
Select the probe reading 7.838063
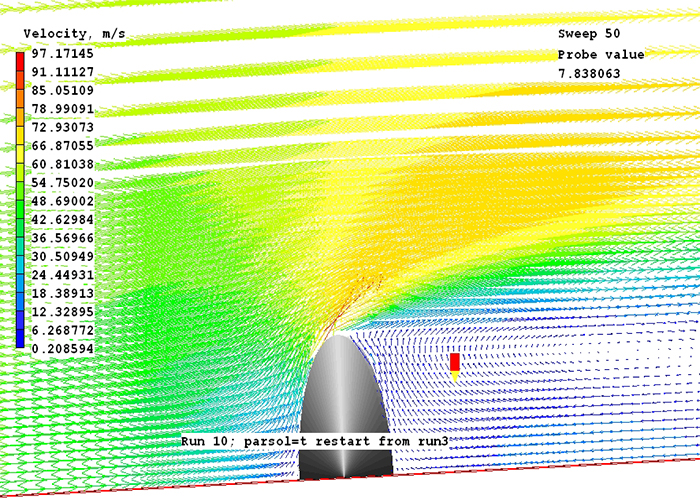click(591, 74)
